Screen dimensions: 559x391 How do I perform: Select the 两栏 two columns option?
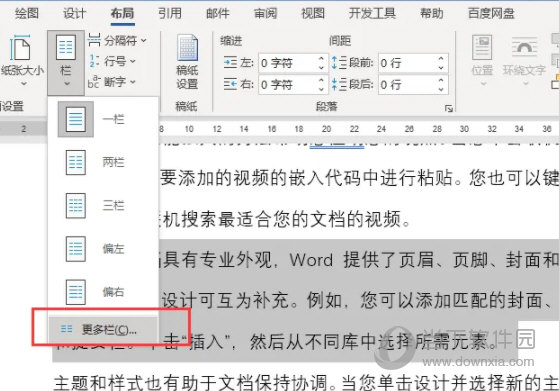click(x=103, y=163)
